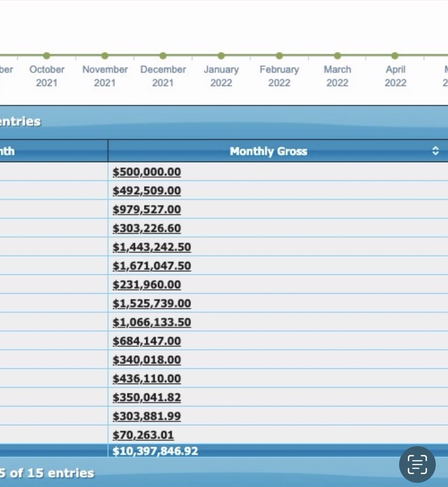The image size is (448, 487).
Task: Open the $436,110.00 monthly gross link
Action: click(x=146, y=379)
